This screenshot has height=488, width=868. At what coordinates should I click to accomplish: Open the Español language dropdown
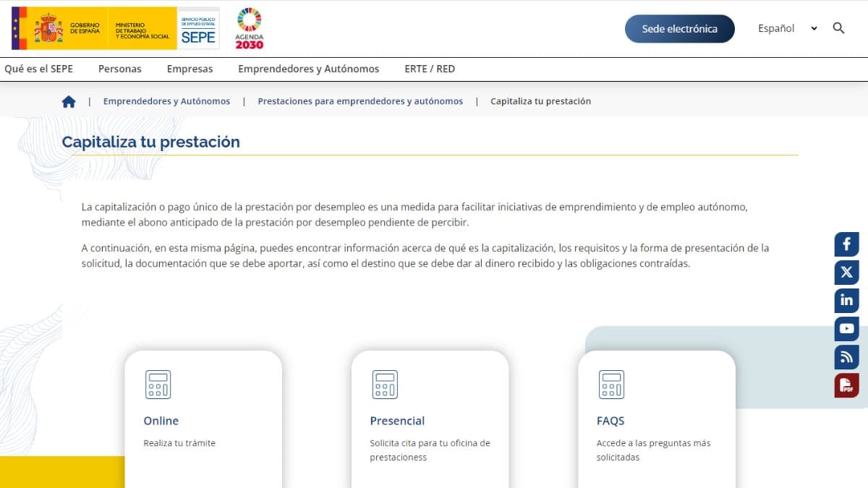(787, 28)
